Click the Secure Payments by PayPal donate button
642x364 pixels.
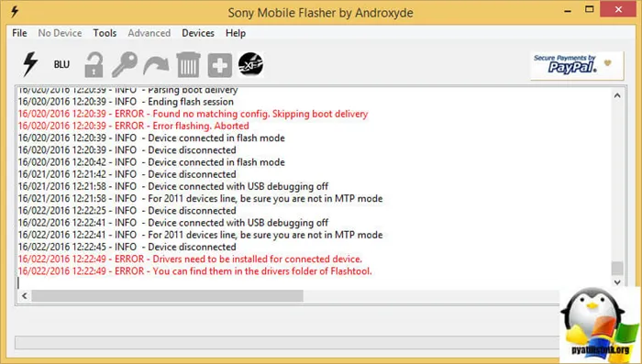point(577,65)
